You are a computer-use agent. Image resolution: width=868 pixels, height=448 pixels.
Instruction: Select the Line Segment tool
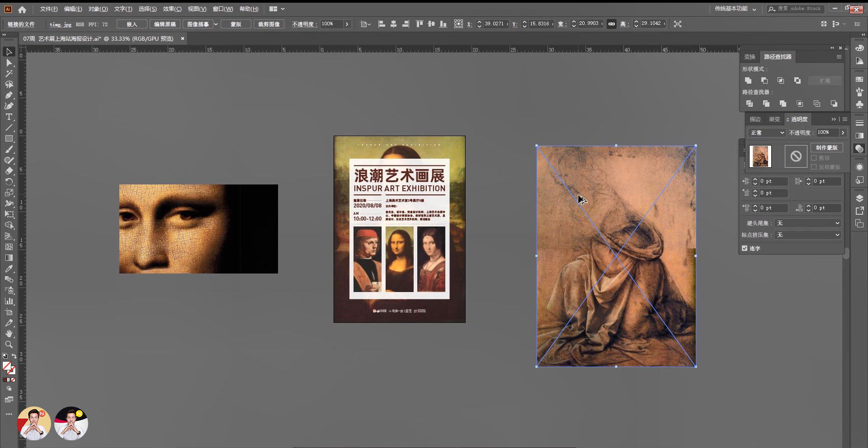point(9,128)
